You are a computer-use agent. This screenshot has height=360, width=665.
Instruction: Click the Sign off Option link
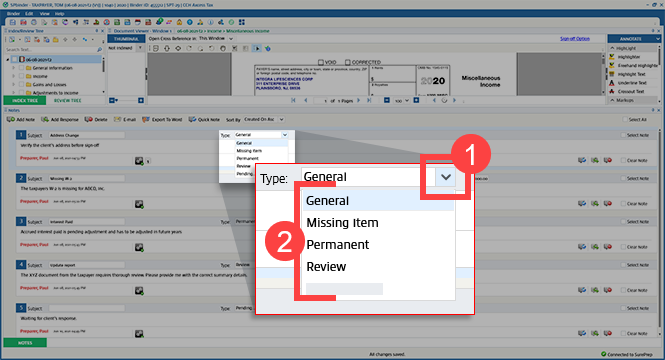[x=575, y=39]
